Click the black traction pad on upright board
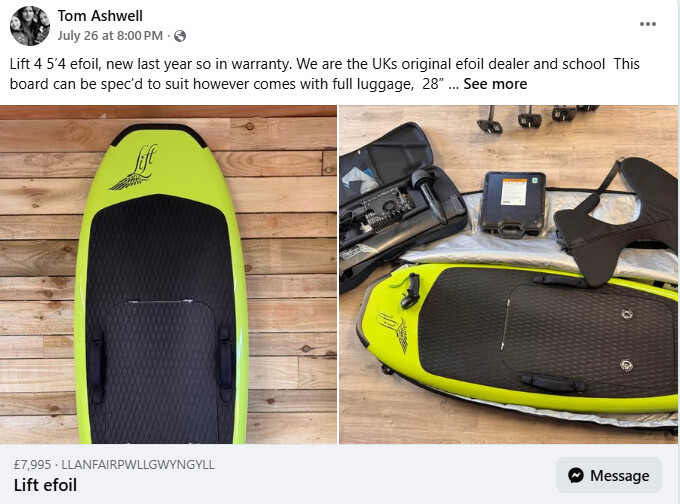680x504 pixels. pos(160,317)
